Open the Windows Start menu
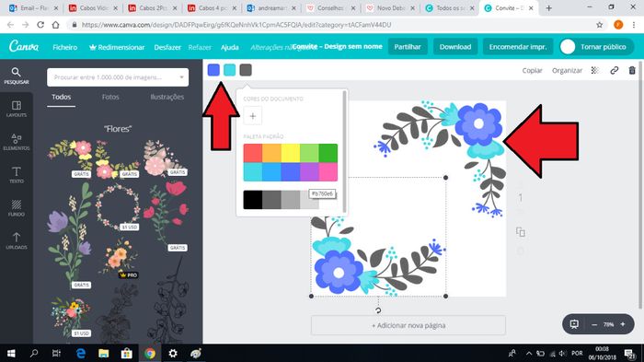Screen dimensions: 644x362 (11, 353)
